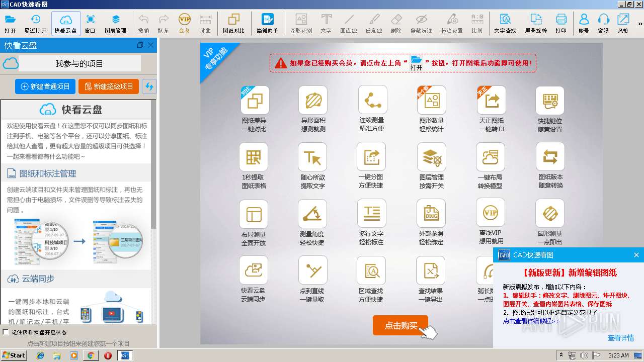Check 记住快看云盘开启状态 checkbox
Image resolution: width=644 pixels, height=362 pixels.
point(6,332)
